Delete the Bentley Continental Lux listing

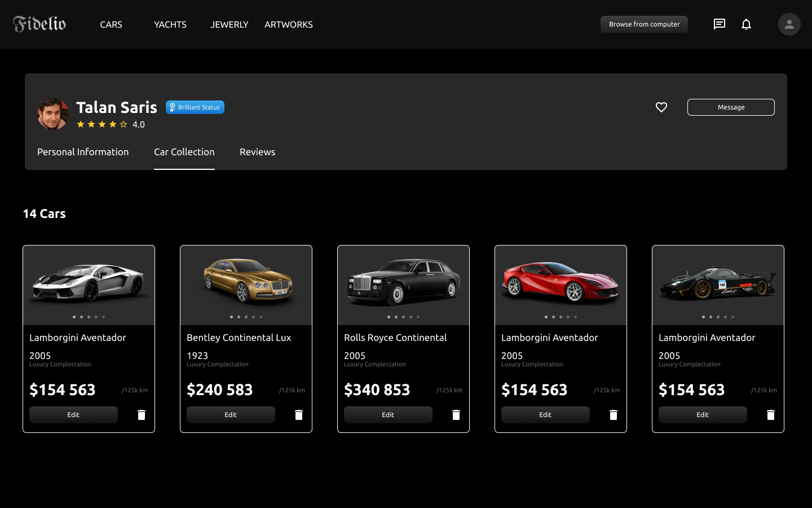[299, 415]
